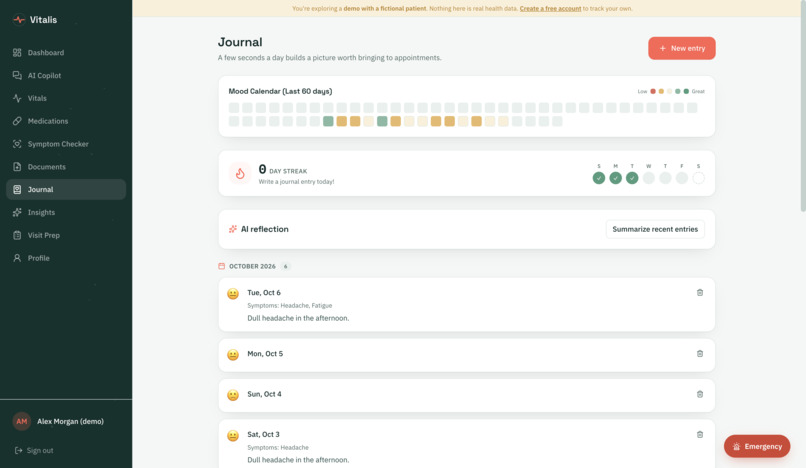Screen dimensions: 806x468
Task: Click the AI Copilot chat icon
Action: [17, 75]
